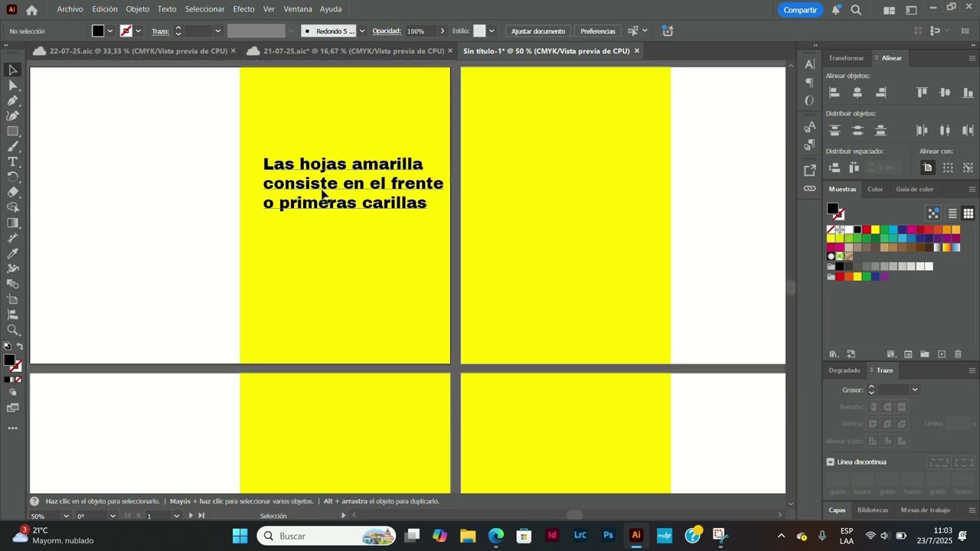Click horizontal align left icon
Image resolution: width=980 pixels, height=551 pixels.
835,93
